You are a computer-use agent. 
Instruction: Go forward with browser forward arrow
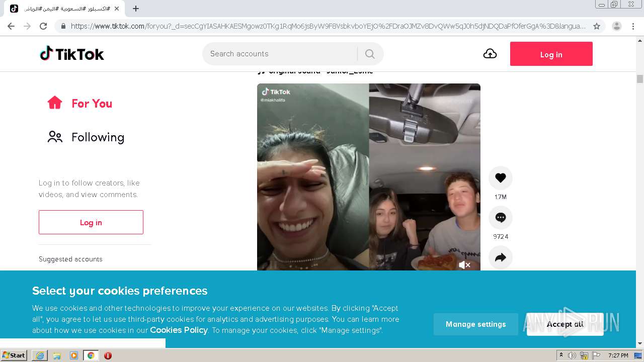coord(27,26)
